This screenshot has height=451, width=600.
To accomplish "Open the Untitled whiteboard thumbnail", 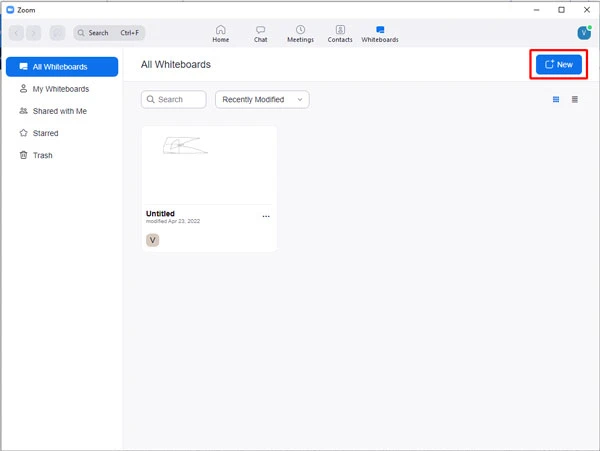I will 209,165.
